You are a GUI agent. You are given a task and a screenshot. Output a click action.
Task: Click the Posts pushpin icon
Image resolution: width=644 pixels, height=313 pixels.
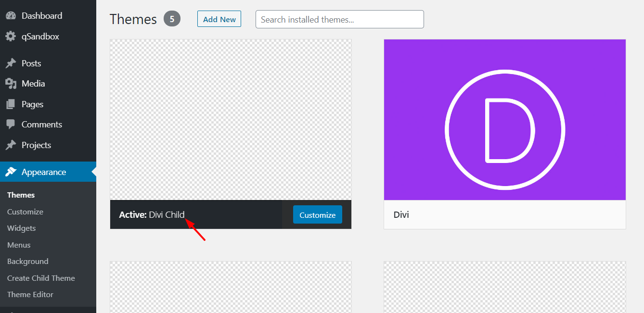click(x=11, y=63)
